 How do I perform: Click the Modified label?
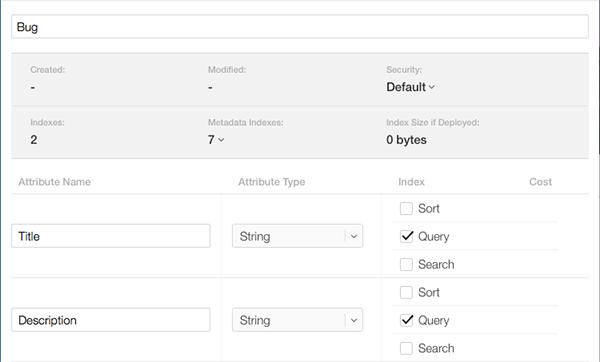227,70
